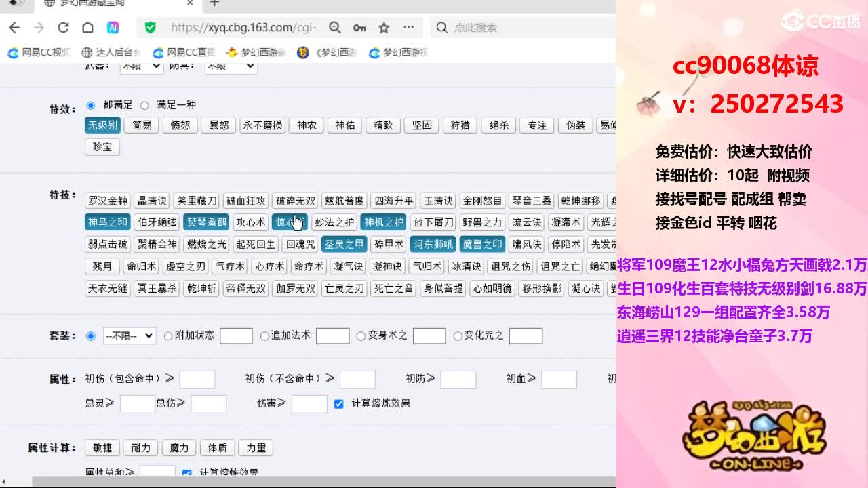The width and height of the screenshot is (868, 488).
Task: Reload the page with the refresh icon
Action: click(x=63, y=27)
